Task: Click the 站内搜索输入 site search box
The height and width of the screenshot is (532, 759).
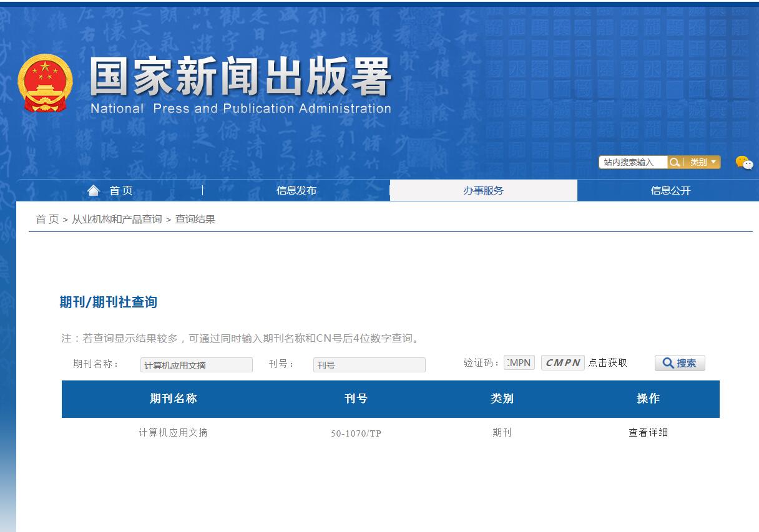Action: [x=632, y=162]
